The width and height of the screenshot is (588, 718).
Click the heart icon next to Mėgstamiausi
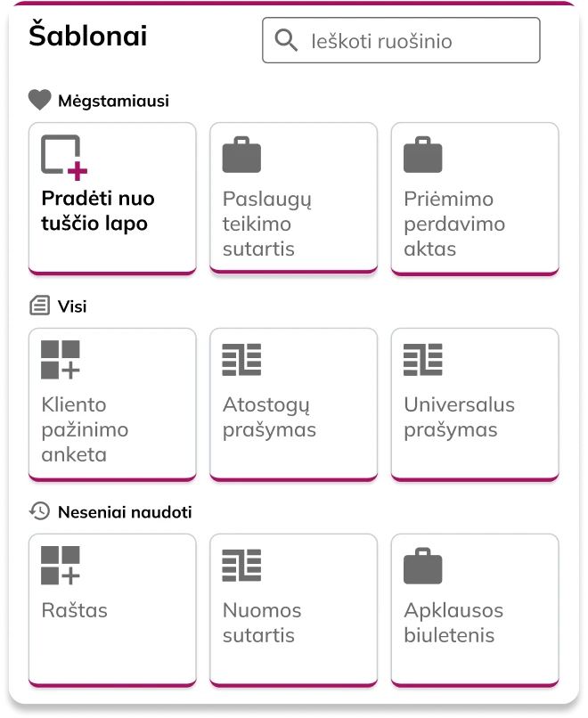pos(37,99)
